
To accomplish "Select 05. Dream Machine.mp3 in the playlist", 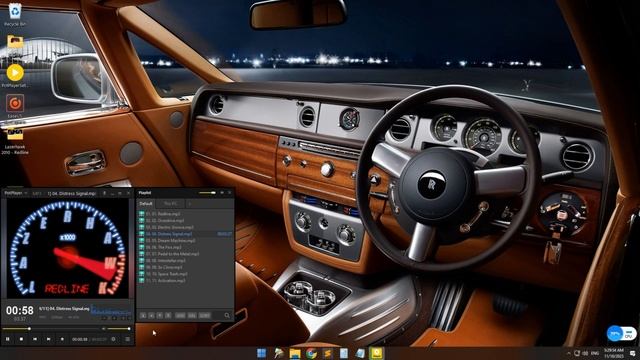I will pos(186,240).
